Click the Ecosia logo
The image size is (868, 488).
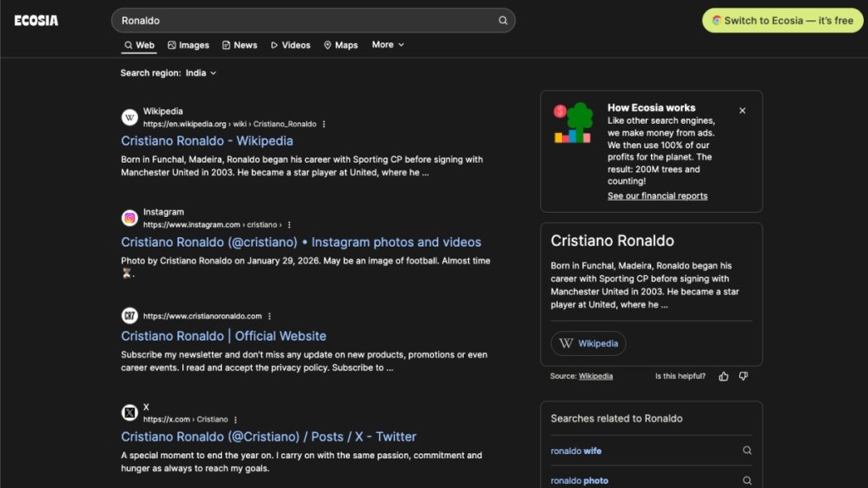point(35,19)
